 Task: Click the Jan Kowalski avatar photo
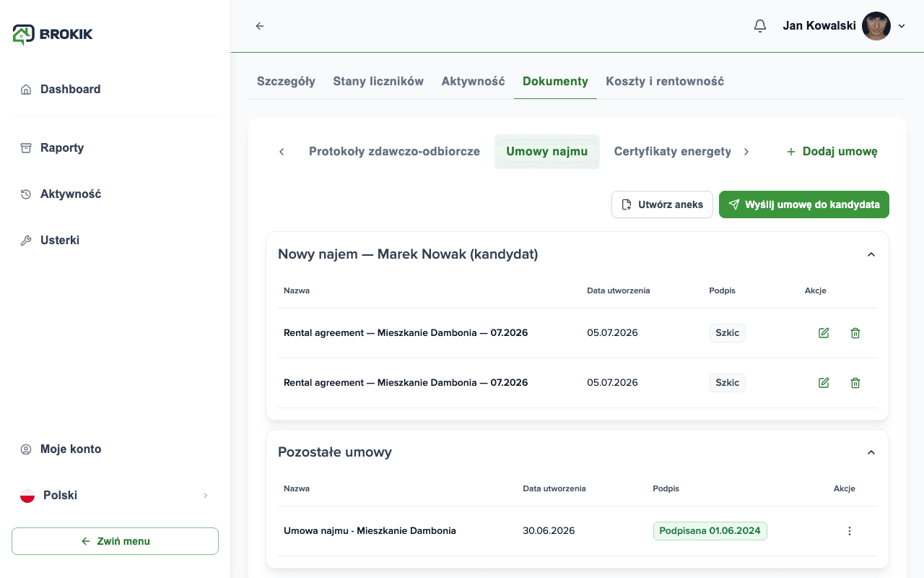[876, 26]
